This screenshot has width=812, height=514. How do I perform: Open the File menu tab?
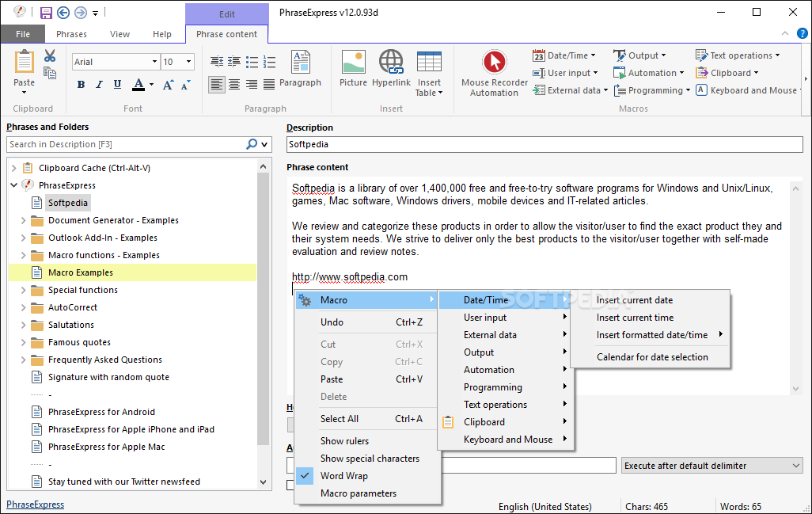(x=23, y=34)
